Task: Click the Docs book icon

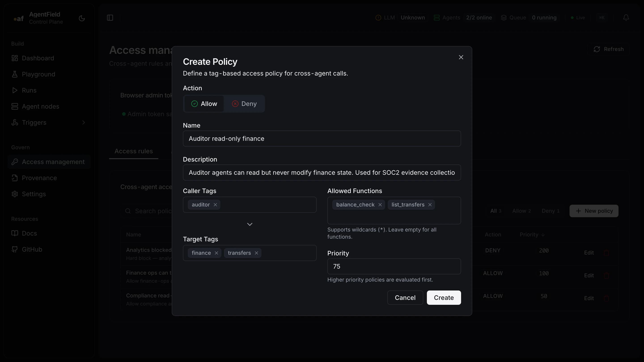Action: click(15, 233)
